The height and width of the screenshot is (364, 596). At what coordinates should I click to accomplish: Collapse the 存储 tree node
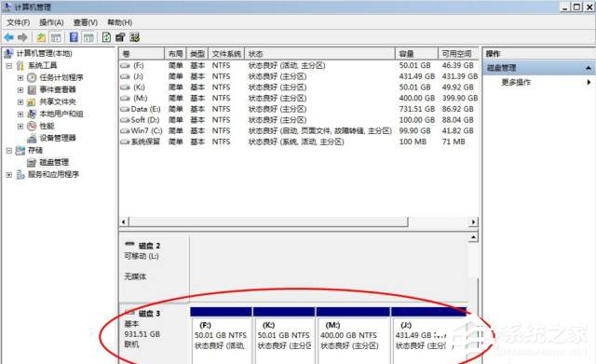9,151
